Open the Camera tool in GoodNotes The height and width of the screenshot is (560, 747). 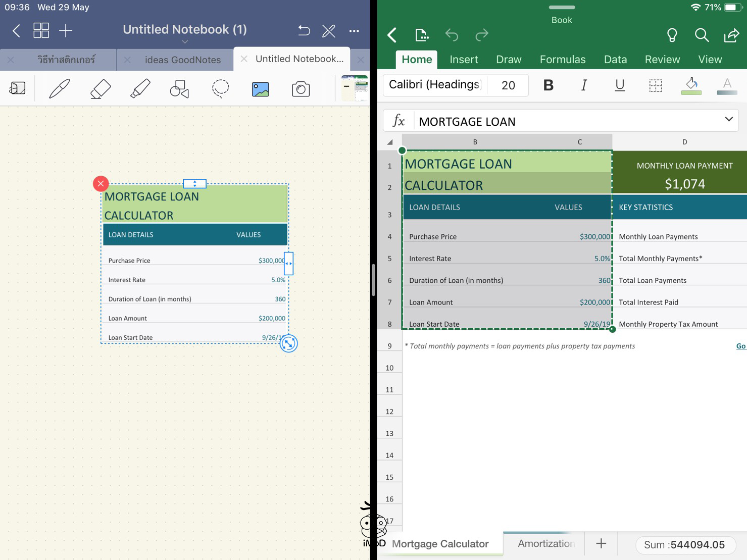(301, 89)
